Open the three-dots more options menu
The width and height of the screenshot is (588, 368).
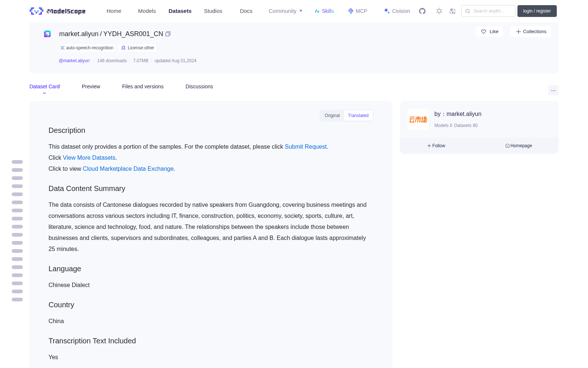(553, 90)
